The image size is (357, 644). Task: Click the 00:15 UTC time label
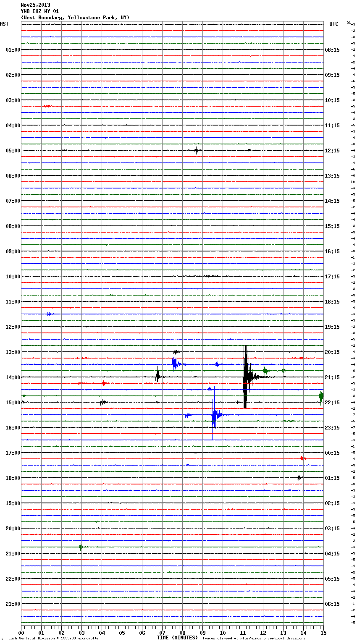pos(332,453)
